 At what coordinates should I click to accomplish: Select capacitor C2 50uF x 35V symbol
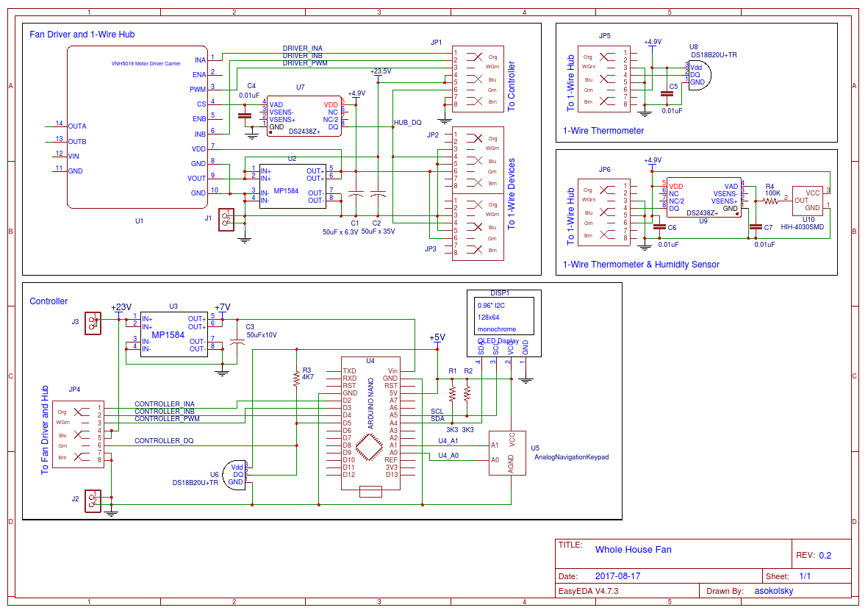[378, 196]
